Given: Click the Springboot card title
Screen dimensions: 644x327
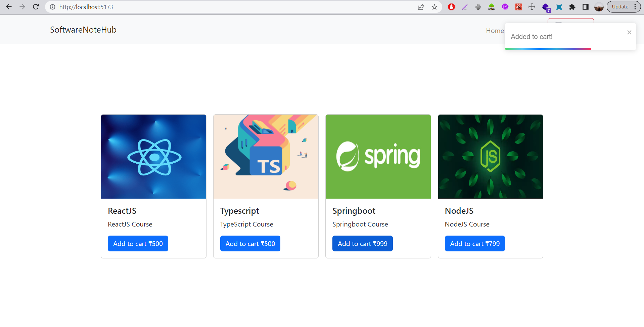Looking at the screenshot, I should (x=354, y=211).
